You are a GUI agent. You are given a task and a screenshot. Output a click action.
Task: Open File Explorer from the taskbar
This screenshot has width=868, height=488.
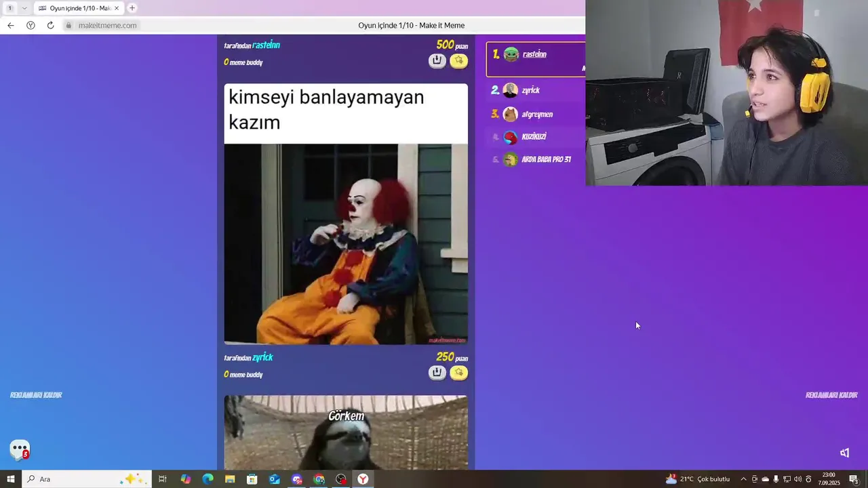click(x=230, y=479)
